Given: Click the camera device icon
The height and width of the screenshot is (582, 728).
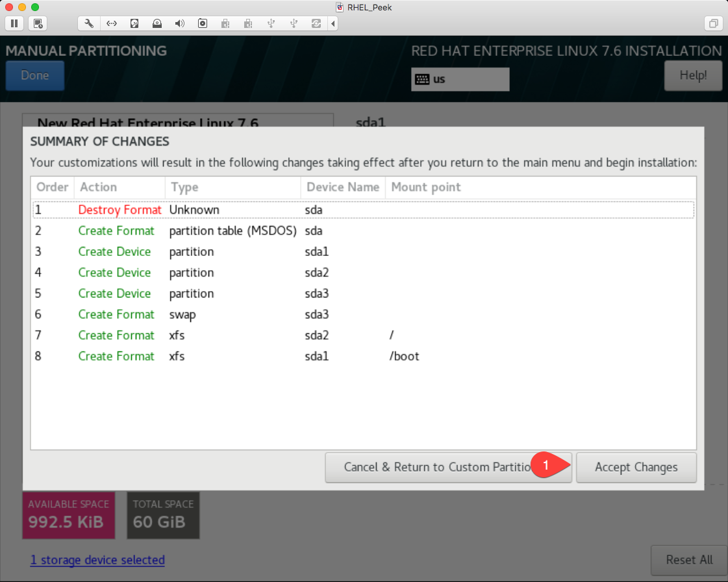Looking at the screenshot, I should coord(203,23).
